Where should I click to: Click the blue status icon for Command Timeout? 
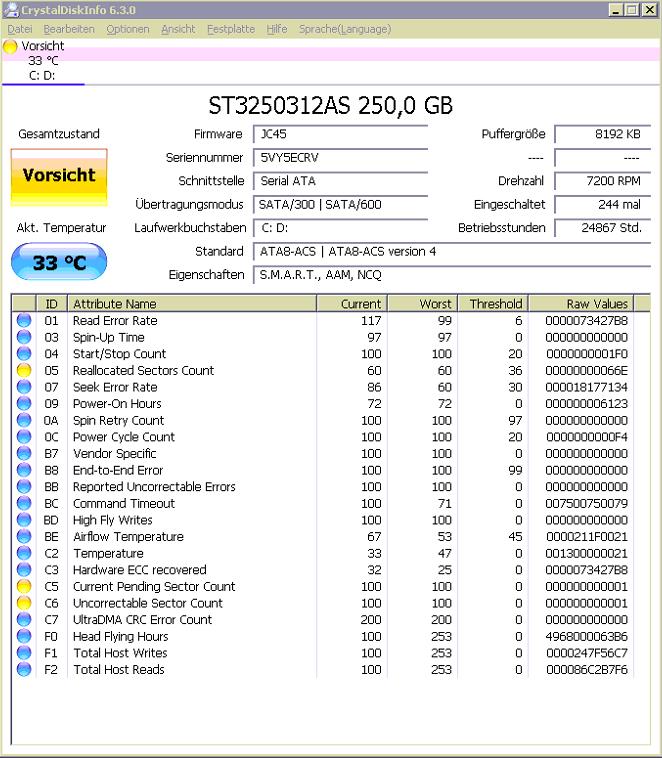click(24, 503)
